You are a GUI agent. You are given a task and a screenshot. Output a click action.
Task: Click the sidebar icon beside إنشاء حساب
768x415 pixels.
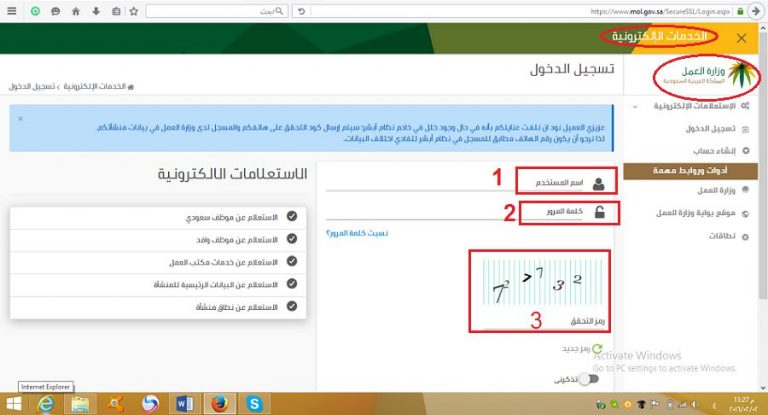coord(746,151)
